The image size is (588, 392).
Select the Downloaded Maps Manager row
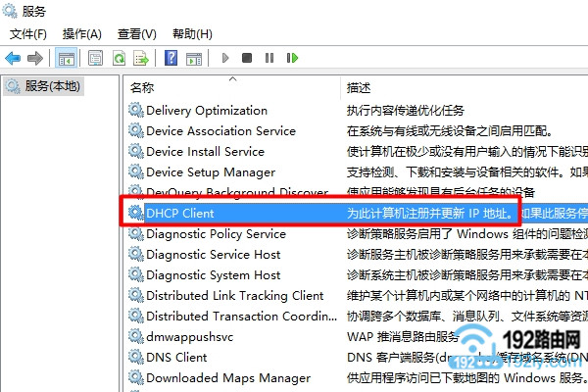click(228, 378)
